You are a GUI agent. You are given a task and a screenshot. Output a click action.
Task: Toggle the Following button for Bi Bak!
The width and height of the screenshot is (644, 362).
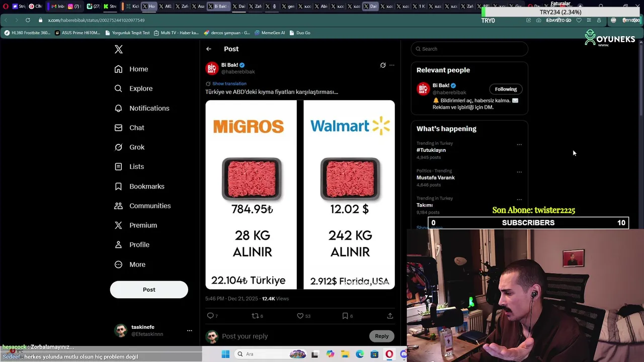click(506, 89)
